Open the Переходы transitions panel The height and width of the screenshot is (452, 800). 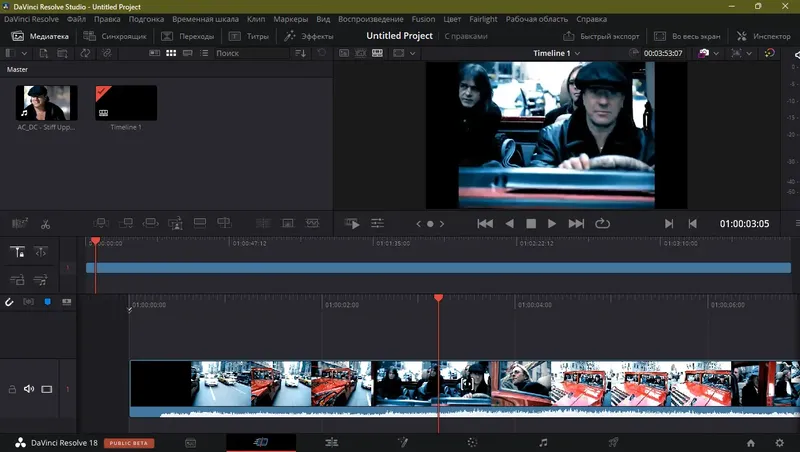pos(188,36)
